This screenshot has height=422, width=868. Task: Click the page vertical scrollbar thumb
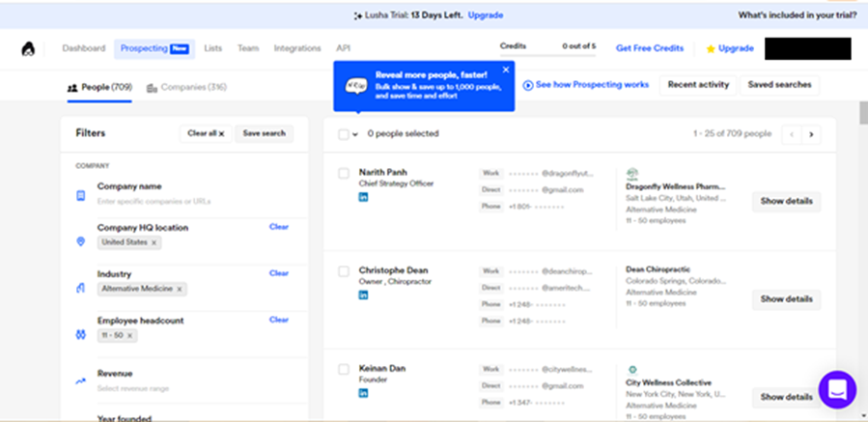tap(863, 114)
